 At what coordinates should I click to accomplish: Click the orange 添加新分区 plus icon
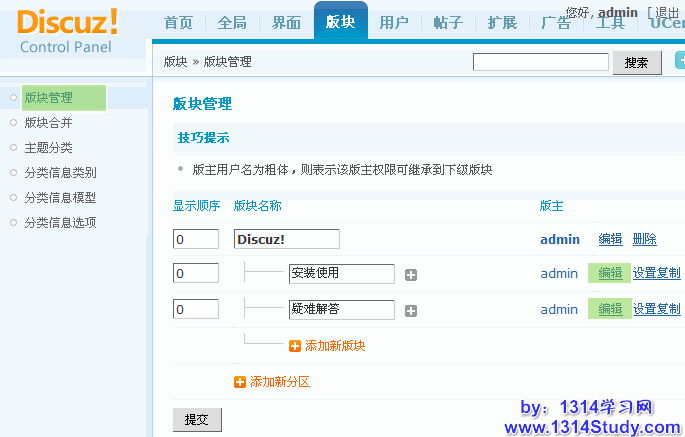[240, 382]
